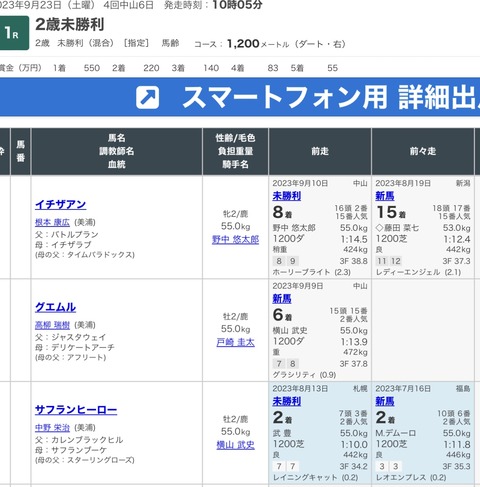Click winner name レオエンプレス (0.2)
Screen dimensions: 480x487
[411, 478]
